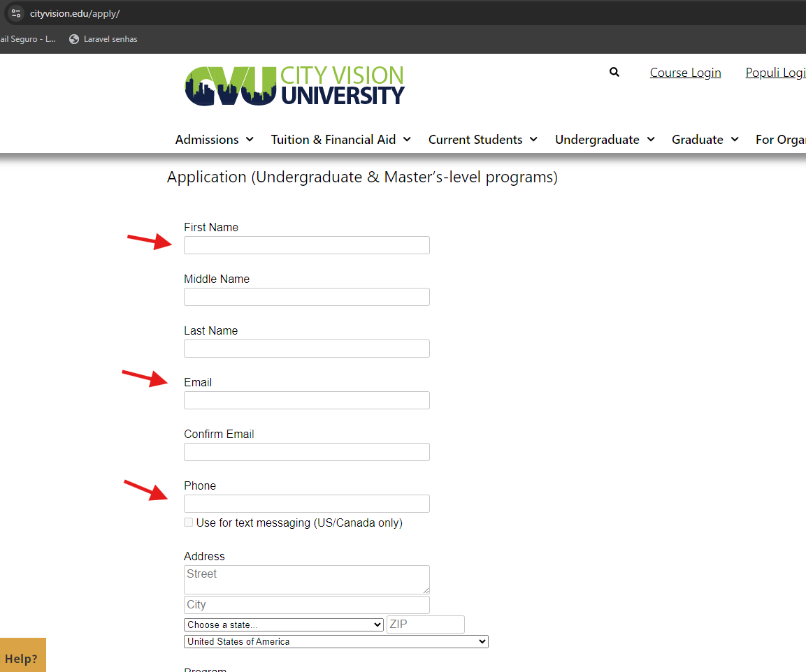The image size is (806, 672).
Task: Click the 'Confirm Email' label
Action: 219,434
